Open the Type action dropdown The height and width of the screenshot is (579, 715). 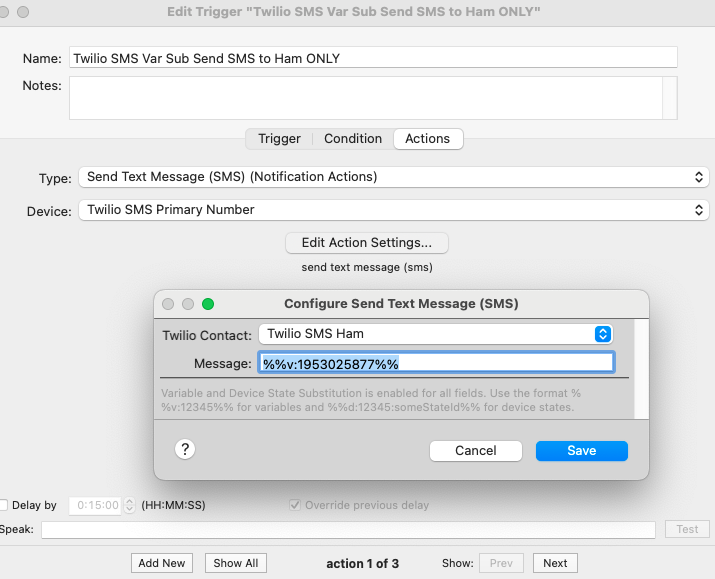point(394,177)
